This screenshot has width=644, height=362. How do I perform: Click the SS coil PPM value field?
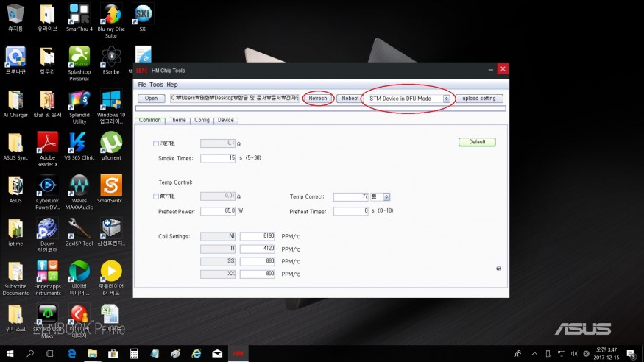[257, 261]
